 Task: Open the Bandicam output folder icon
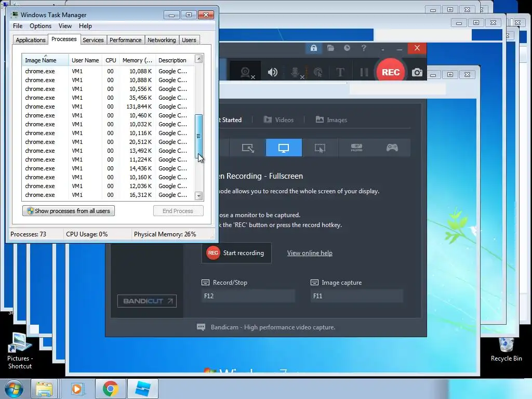[330, 48]
